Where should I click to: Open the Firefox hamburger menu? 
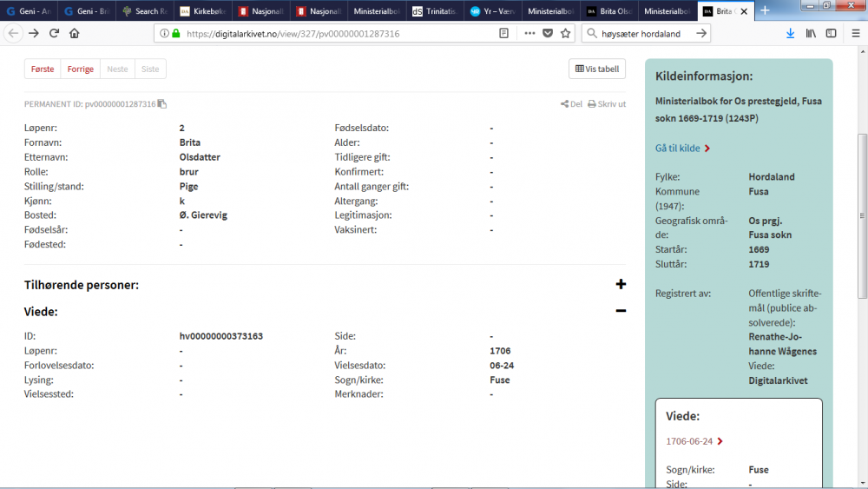click(x=856, y=33)
